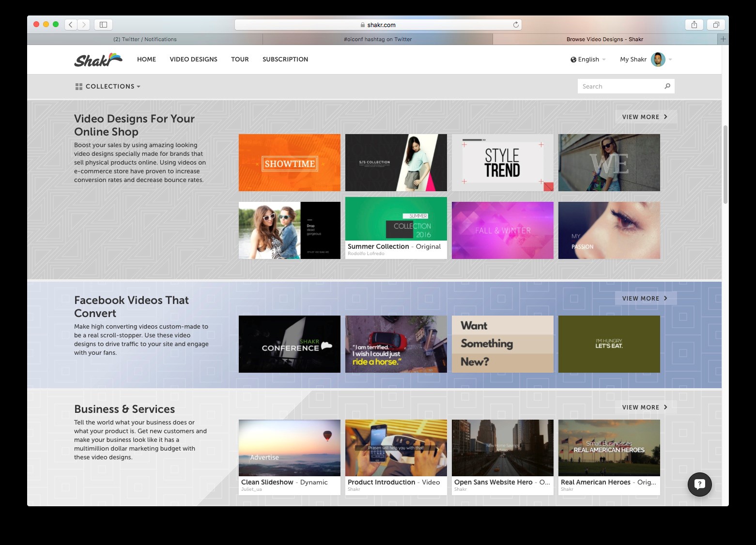Click Summer Collection - Original title
This screenshot has width=756, height=545.
(x=394, y=246)
